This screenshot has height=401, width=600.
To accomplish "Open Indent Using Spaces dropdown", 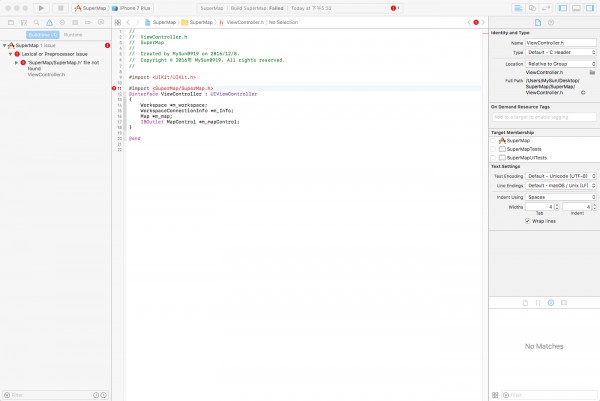I will (561, 197).
